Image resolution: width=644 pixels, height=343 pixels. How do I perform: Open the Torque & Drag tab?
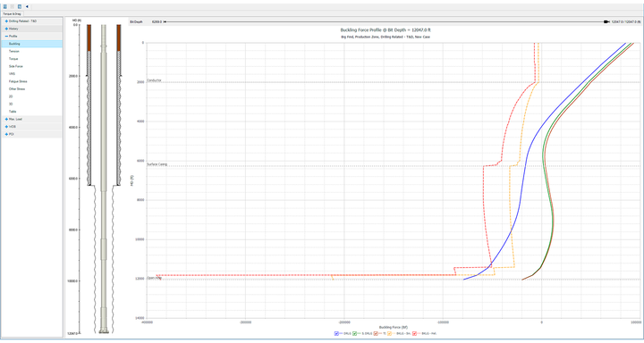12,14
